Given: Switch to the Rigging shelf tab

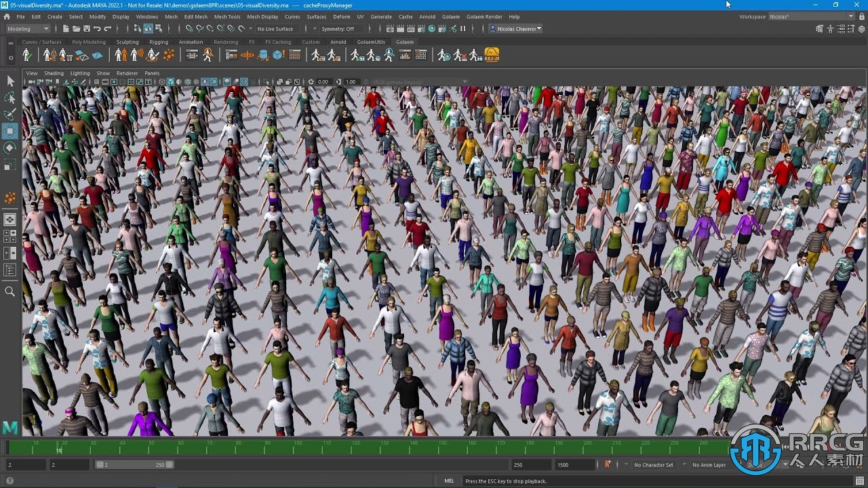Looking at the screenshot, I should pyautogui.click(x=159, y=42).
